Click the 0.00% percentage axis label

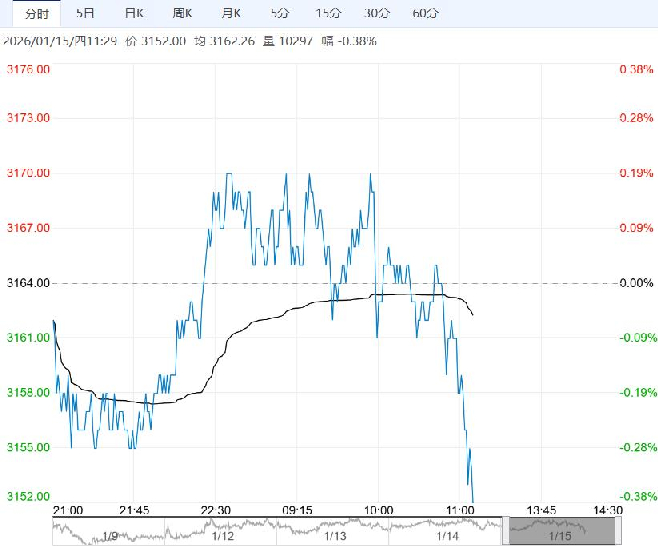[636, 283]
